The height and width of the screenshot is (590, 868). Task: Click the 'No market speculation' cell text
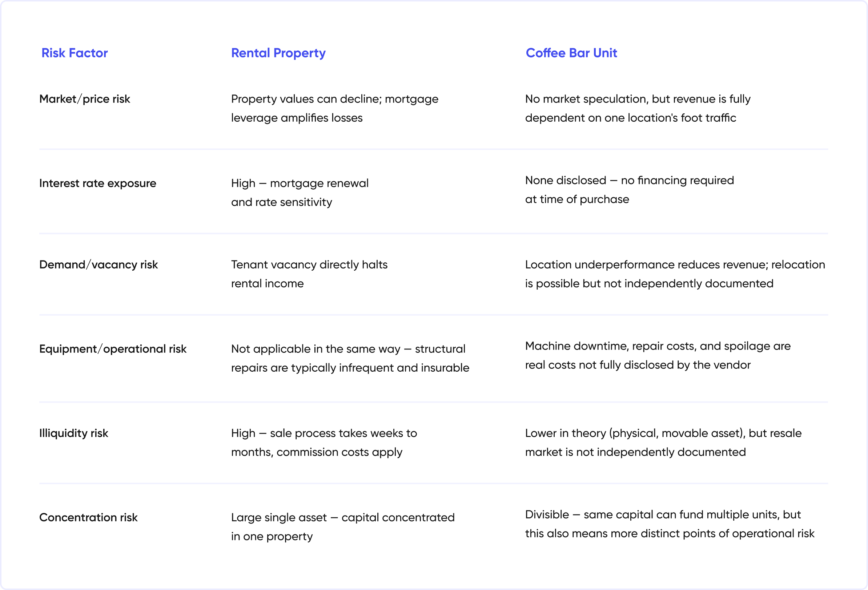click(638, 108)
